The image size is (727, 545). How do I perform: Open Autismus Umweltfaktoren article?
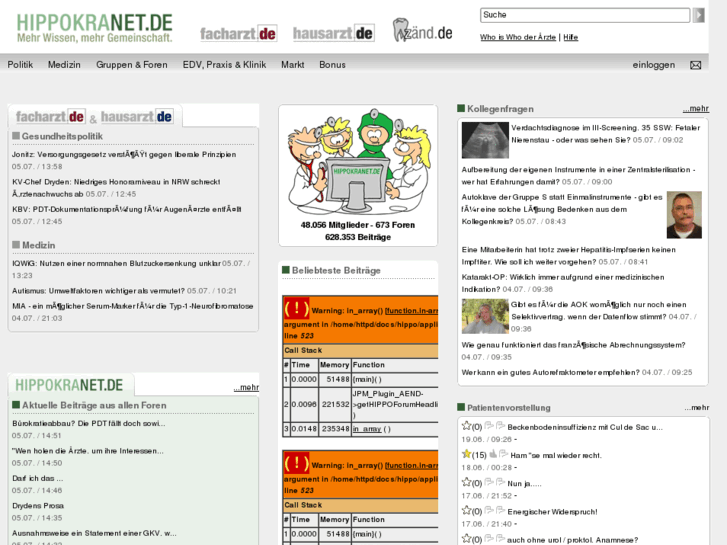(x=98, y=291)
